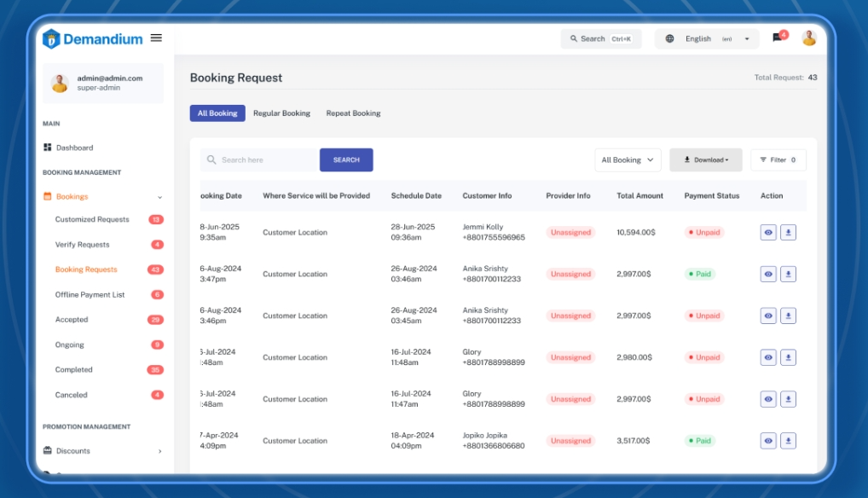Image resolution: width=868 pixels, height=498 pixels.
Task: Open the Dashboard from the sidebar
Action: click(72, 147)
